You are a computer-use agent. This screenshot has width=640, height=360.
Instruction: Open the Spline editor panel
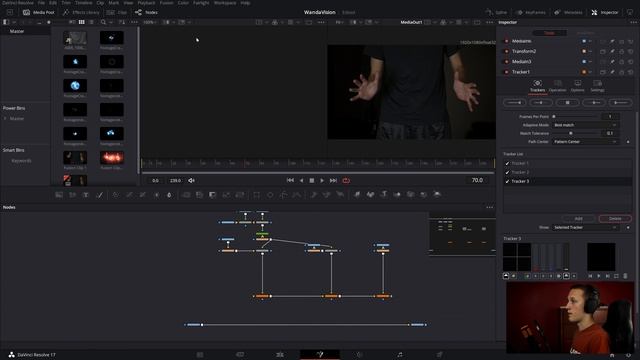(x=496, y=13)
